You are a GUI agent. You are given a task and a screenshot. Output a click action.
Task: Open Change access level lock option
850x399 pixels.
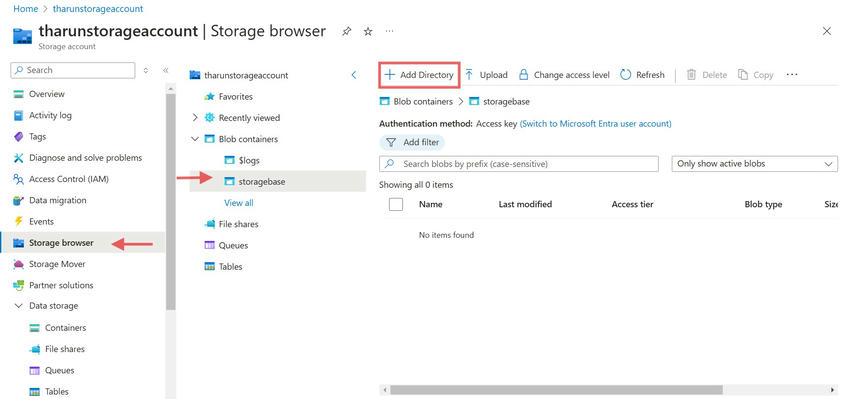tap(564, 75)
